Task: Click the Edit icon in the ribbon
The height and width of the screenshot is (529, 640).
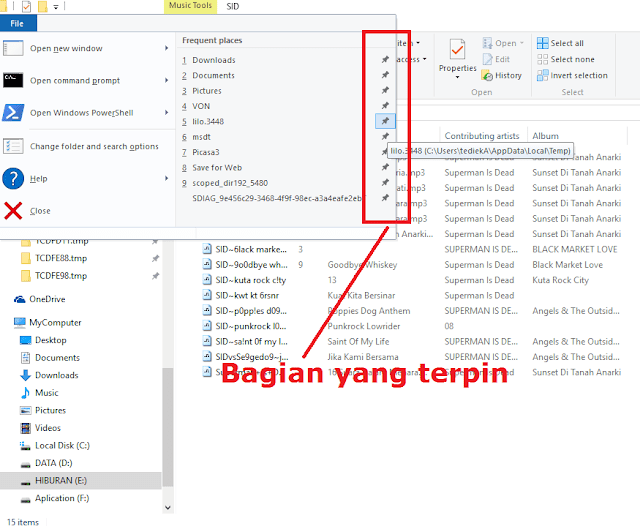Action: coord(487,59)
